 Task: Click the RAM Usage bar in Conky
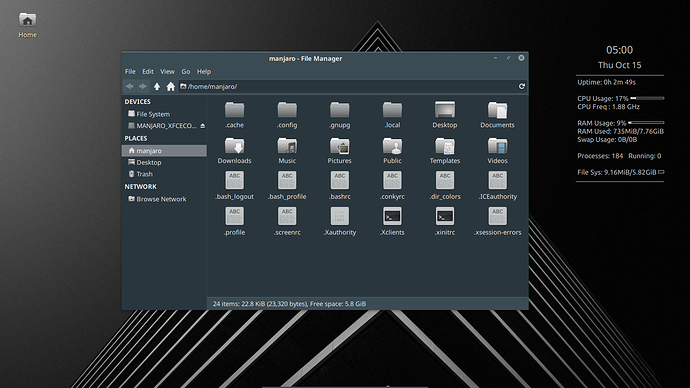[646, 123]
